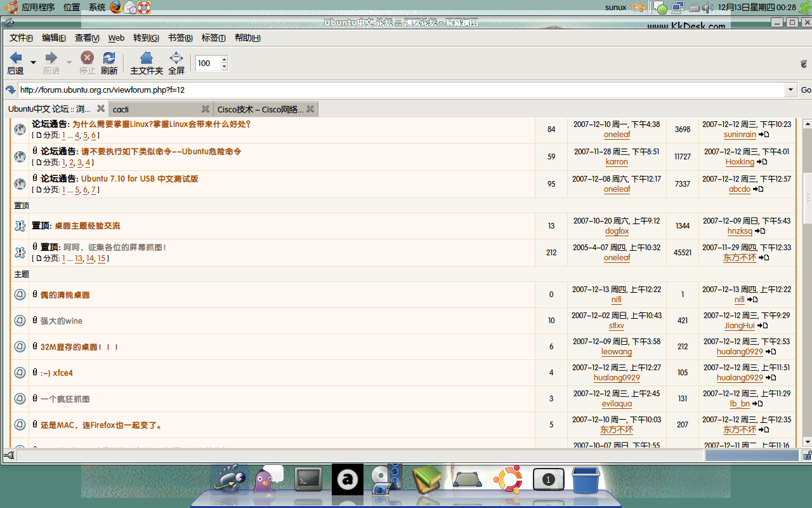Open the 编辑 menu
This screenshot has width=812, height=508.
pyautogui.click(x=54, y=38)
